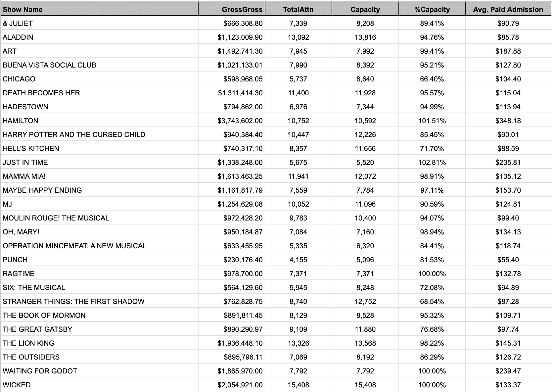Screen dimensions: 552x392
Task: Select the Capacity column header
Action: coord(365,9)
